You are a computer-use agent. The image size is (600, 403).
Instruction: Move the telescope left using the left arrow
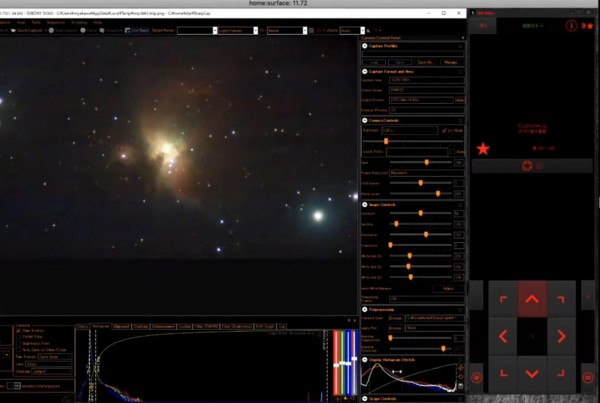point(503,336)
